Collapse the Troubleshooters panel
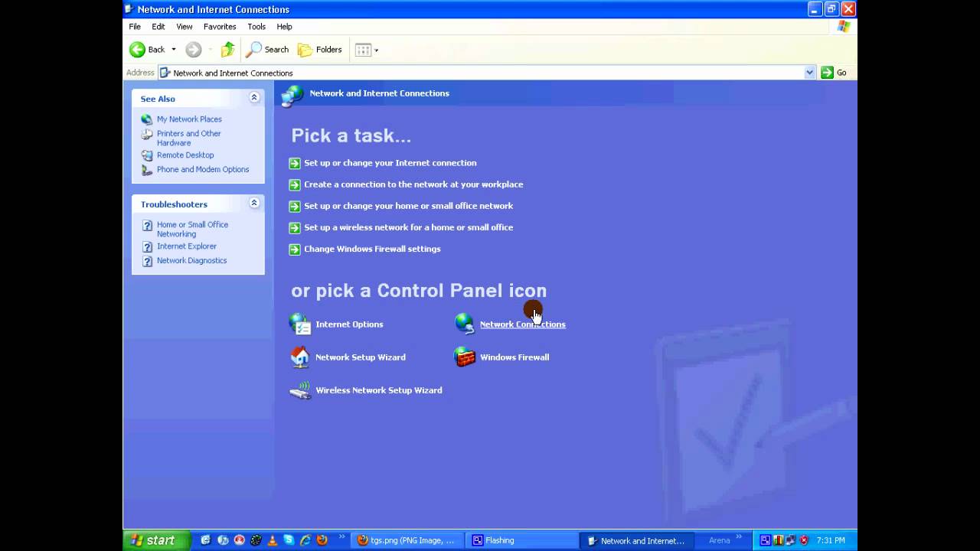The image size is (980, 551). pos(254,204)
